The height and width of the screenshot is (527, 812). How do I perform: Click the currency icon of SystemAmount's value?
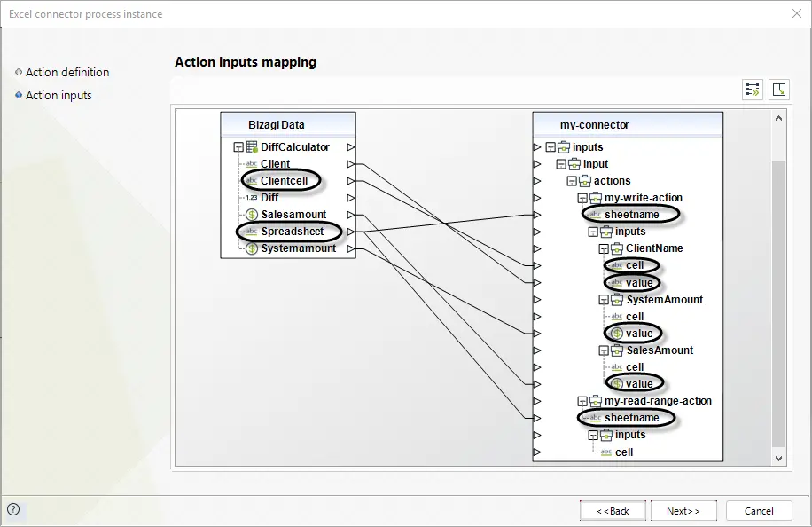tap(617, 334)
